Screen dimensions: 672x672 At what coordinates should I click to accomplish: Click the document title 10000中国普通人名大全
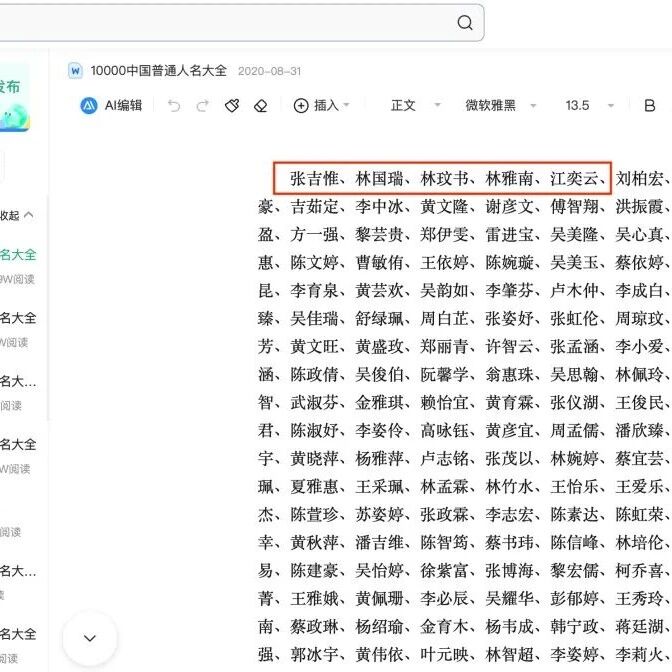[x=158, y=71]
